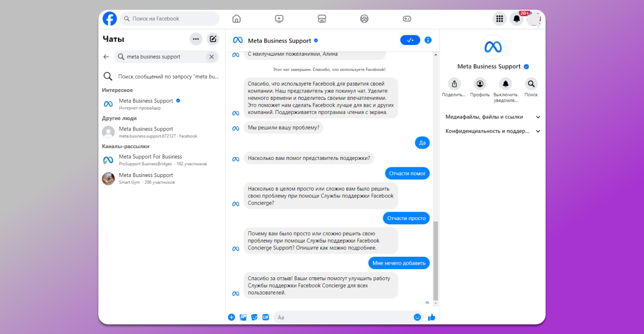Open the emoji picker in message field
The width and height of the screenshot is (644, 334).
coord(417,317)
